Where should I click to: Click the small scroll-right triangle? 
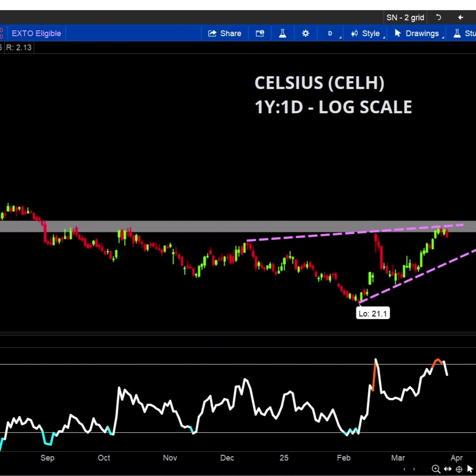(414, 469)
